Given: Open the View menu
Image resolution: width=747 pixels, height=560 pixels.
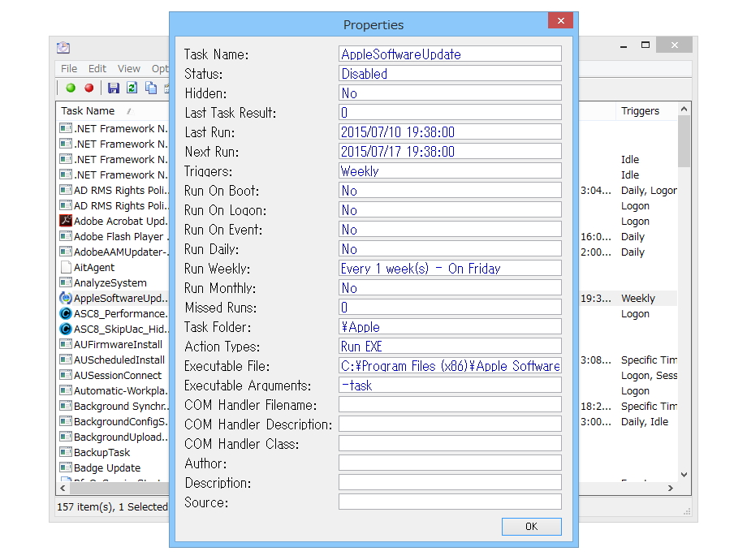Looking at the screenshot, I should coord(128,68).
